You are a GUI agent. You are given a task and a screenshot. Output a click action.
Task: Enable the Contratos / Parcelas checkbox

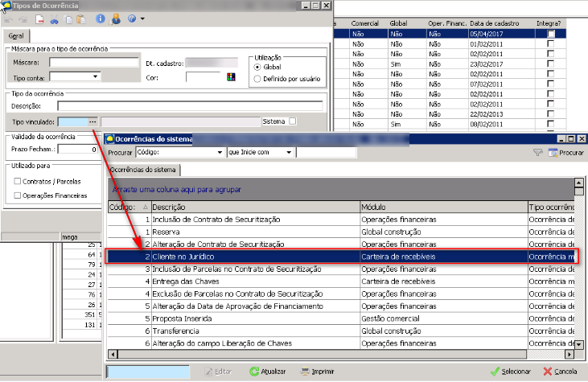[18, 181]
